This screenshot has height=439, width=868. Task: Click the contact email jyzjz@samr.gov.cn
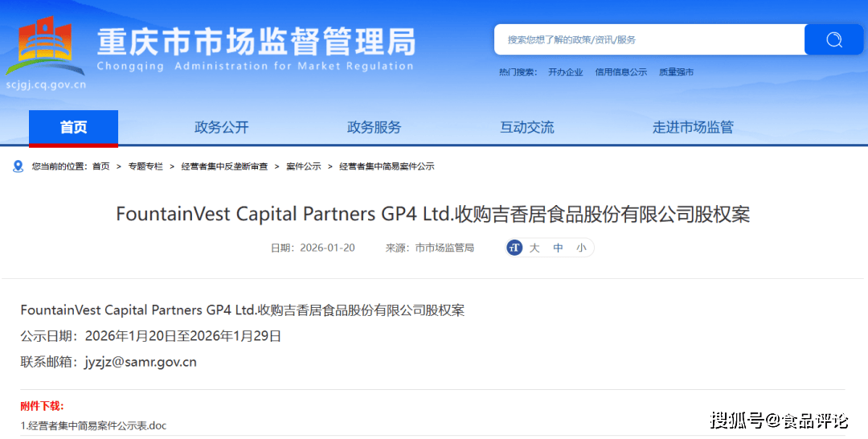(x=141, y=362)
